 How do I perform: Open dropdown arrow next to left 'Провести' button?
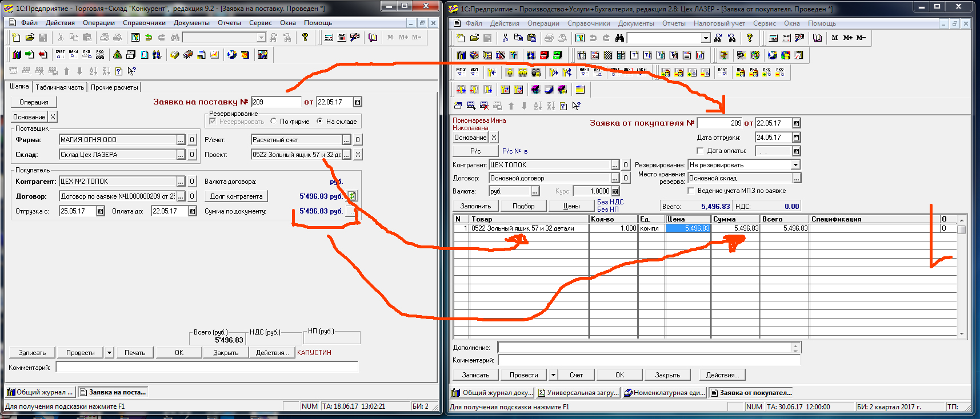coord(109,353)
